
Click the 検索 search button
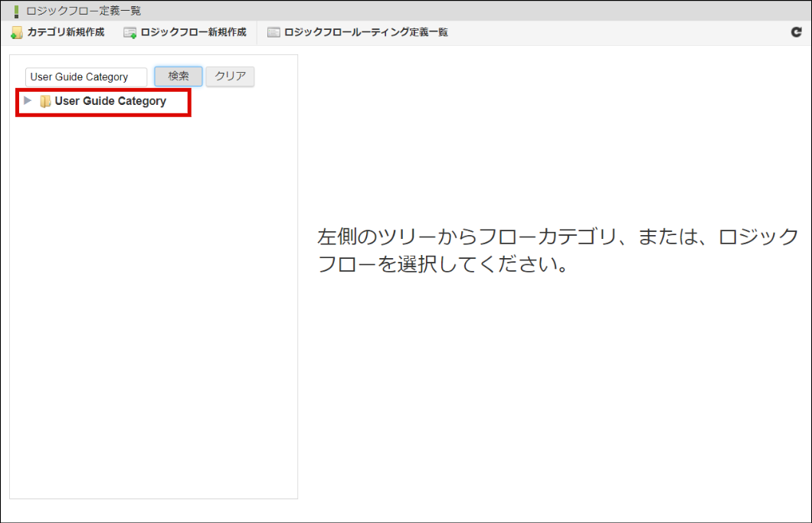(x=178, y=76)
